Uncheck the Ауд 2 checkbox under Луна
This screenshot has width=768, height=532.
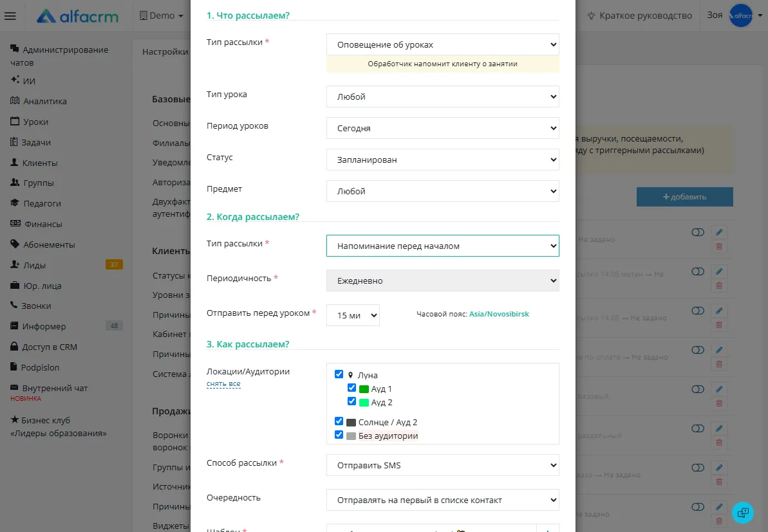coord(351,401)
